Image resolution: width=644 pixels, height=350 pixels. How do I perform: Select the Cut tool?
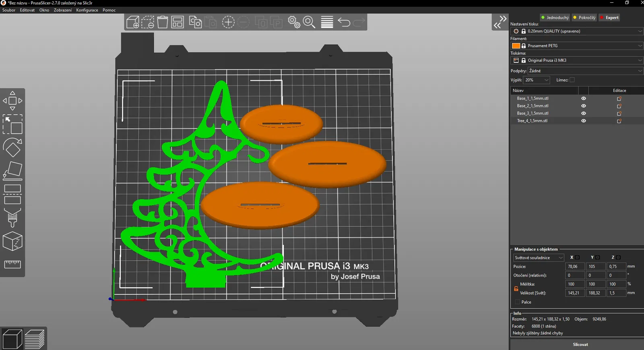pos(12,195)
